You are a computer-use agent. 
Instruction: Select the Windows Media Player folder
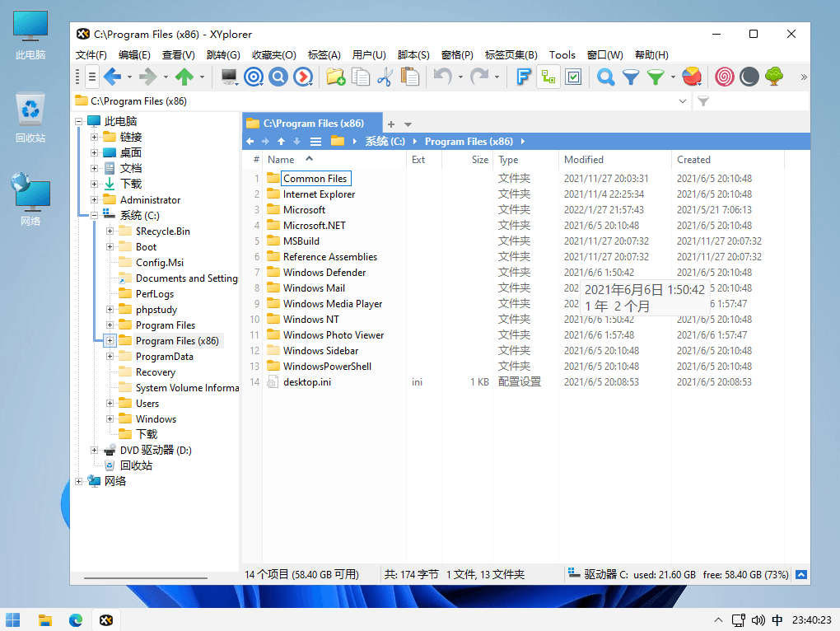[333, 304]
